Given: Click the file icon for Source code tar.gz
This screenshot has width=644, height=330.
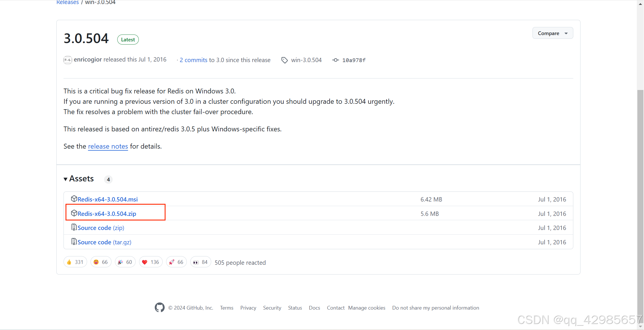Looking at the screenshot, I should (x=74, y=242).
